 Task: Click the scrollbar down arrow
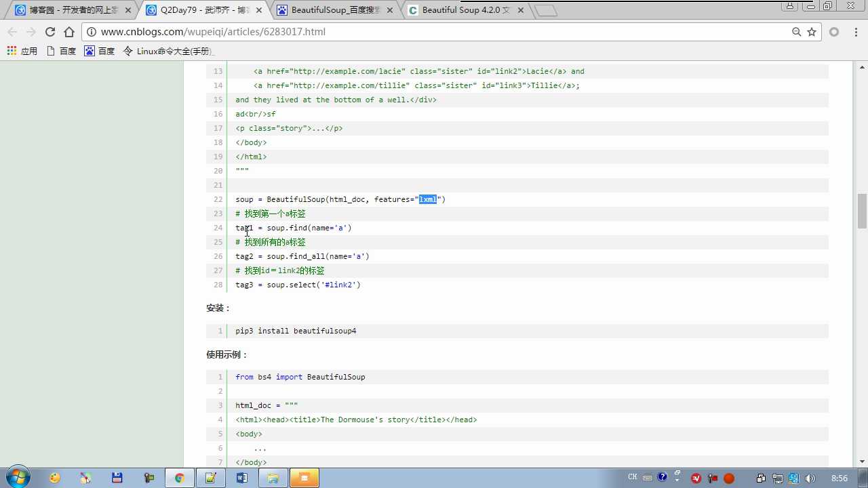[863, 461]
